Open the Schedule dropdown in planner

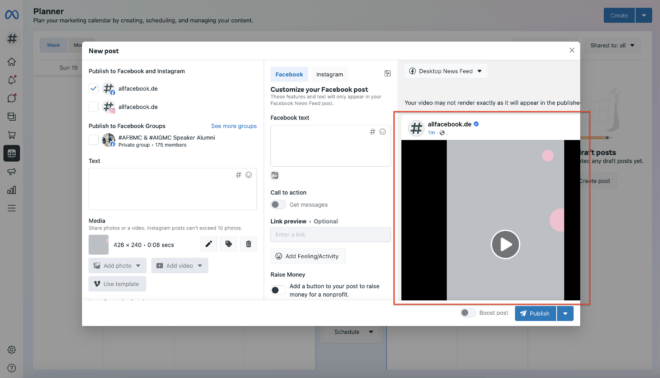[353, 332]
